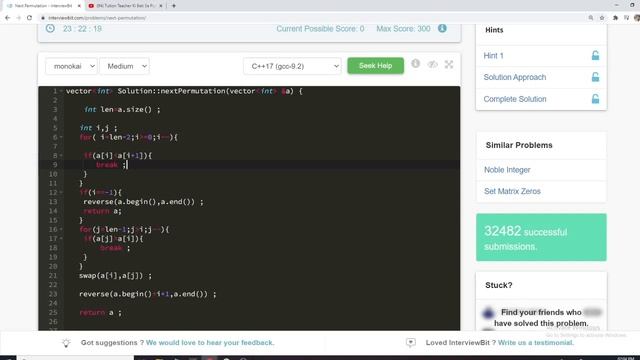Image resolution: width=640 pixels, height=360 pixels.
Task: Click 'We would love to hear your feedback' link
Action: pos(210,342)
